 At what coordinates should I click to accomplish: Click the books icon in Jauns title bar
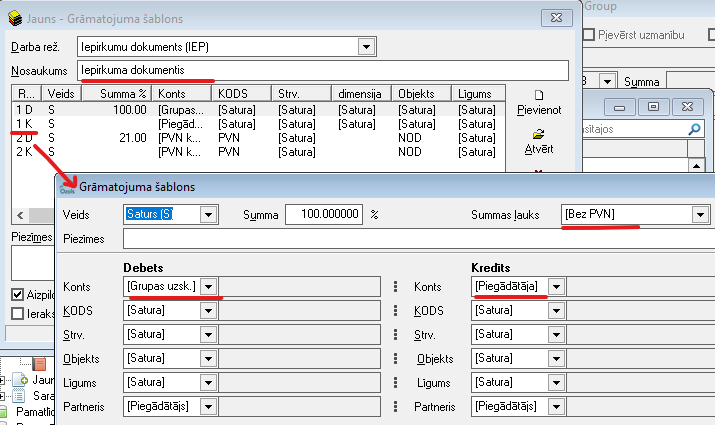[15, 18]
